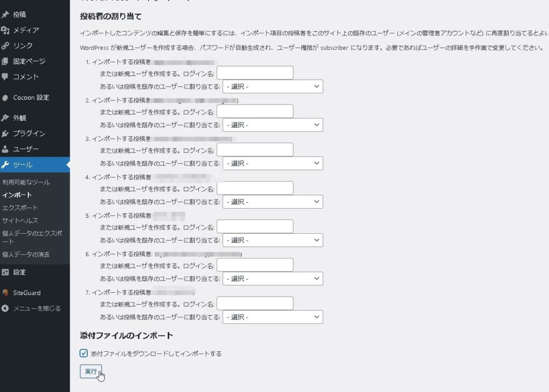Select サイトヘルス in the Tools submenu
The width and height of the screenshot is (549, 392).
pos(20,220)
